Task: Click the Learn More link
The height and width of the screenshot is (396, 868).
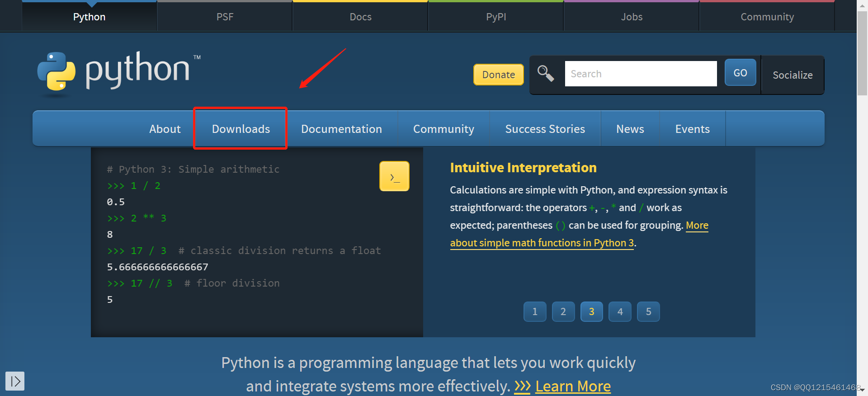Action: click(573, 386)
